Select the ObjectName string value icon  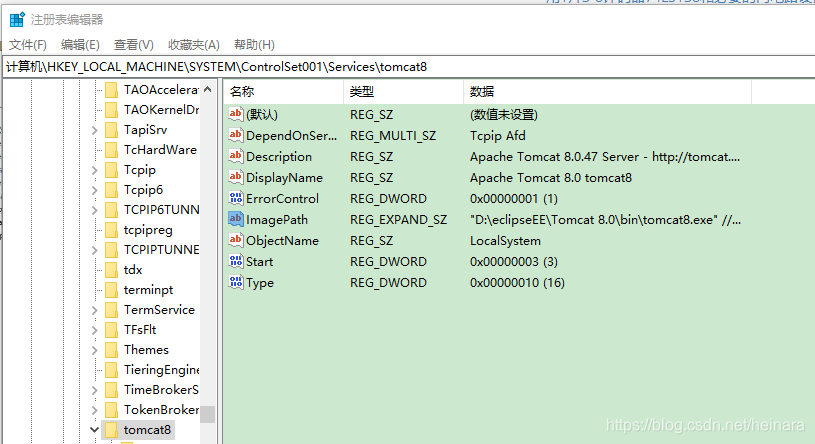(x=235, y=240)
